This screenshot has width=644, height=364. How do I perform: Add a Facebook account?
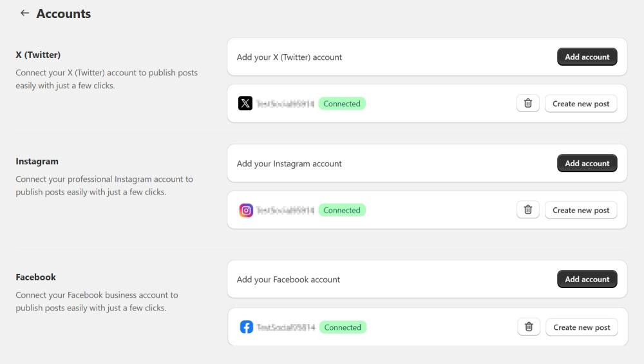click(587, 279)
